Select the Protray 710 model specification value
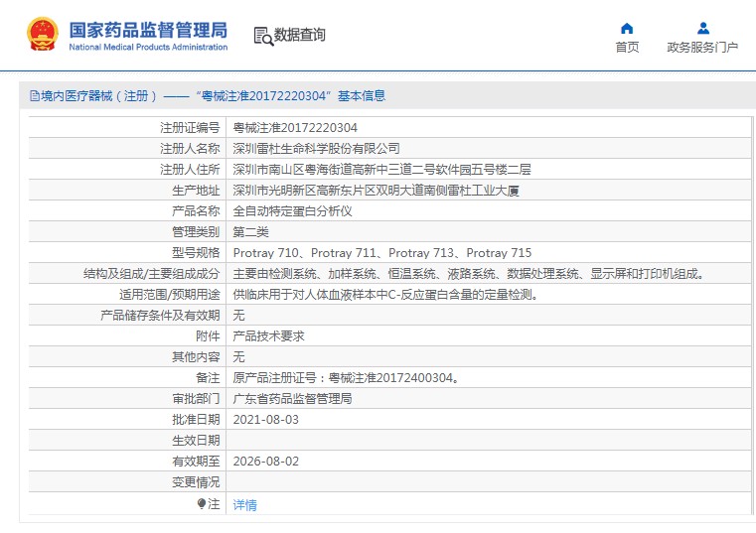This screenshot has width=756, height=533. pyautogui.click(x=382, y=253)
